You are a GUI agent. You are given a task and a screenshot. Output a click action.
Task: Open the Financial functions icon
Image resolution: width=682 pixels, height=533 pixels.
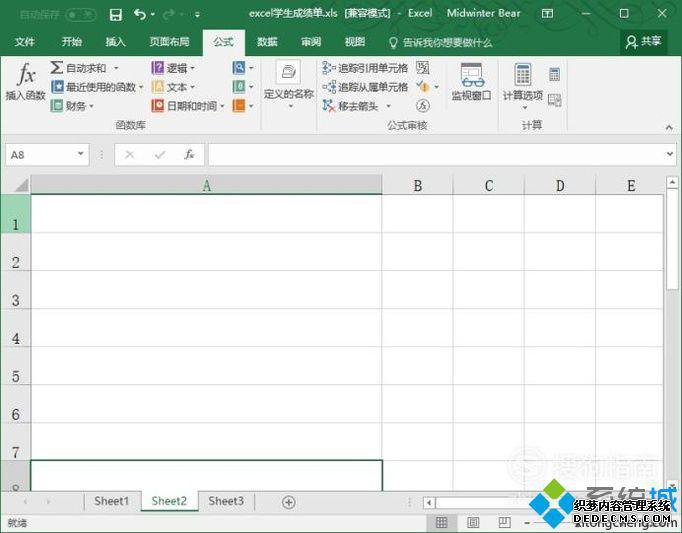(57, 106)
